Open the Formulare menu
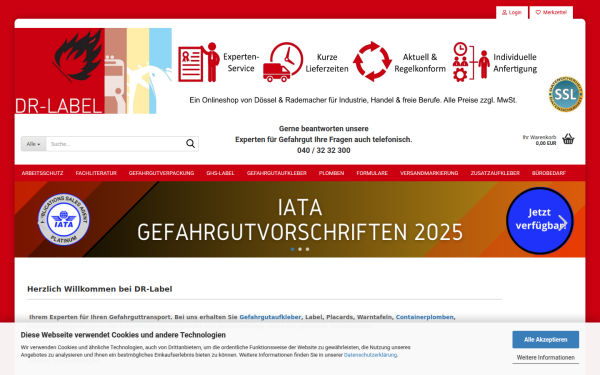600x375 pixels. [372, 173]
